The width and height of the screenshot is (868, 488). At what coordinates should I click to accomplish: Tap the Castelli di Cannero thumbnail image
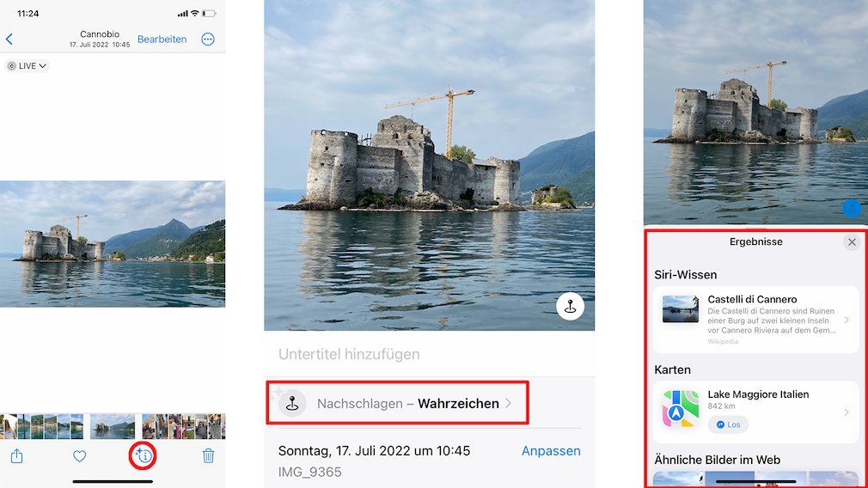tap(681, 309)
